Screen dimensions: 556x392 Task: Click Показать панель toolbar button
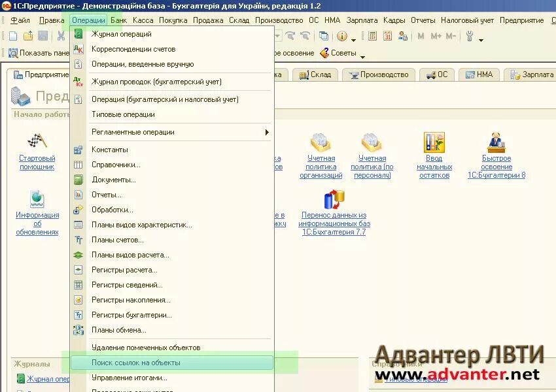click(x=39, y=53)
